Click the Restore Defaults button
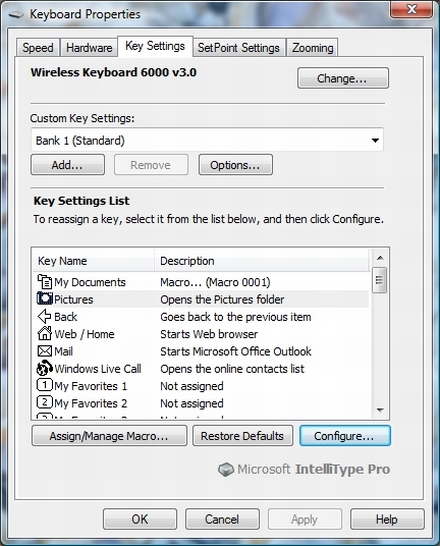440x546 pixels. 242,436
